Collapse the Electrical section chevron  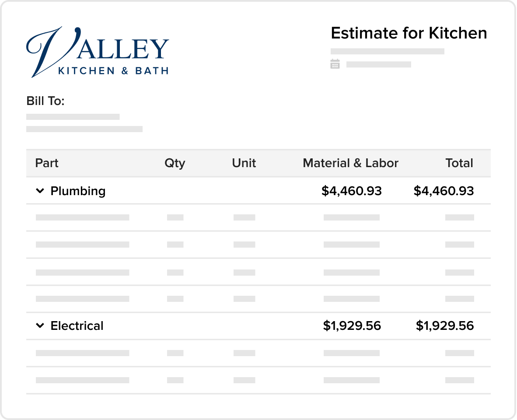click(x=40, y=325)
